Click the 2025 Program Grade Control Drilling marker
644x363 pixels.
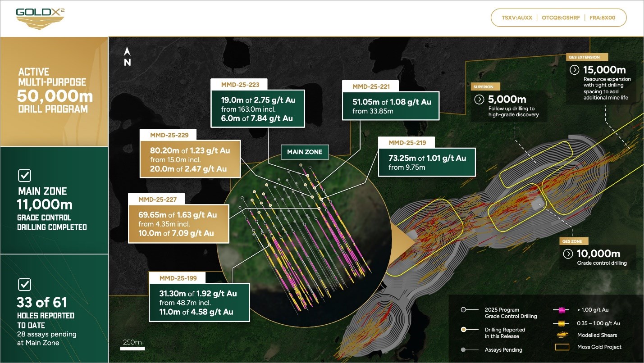click(463, 310)
